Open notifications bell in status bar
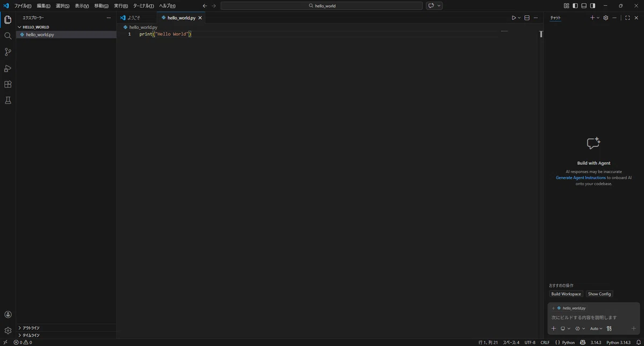Viewport: 644px width, 346px height. [x=638, y=342]
